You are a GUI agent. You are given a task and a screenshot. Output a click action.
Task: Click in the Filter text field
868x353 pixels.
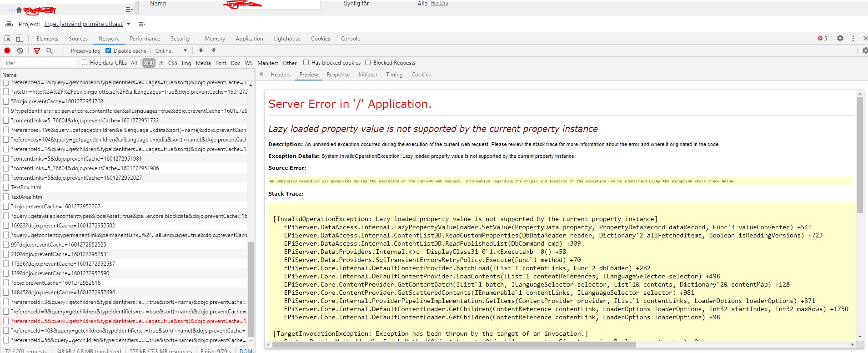[39, 63]
